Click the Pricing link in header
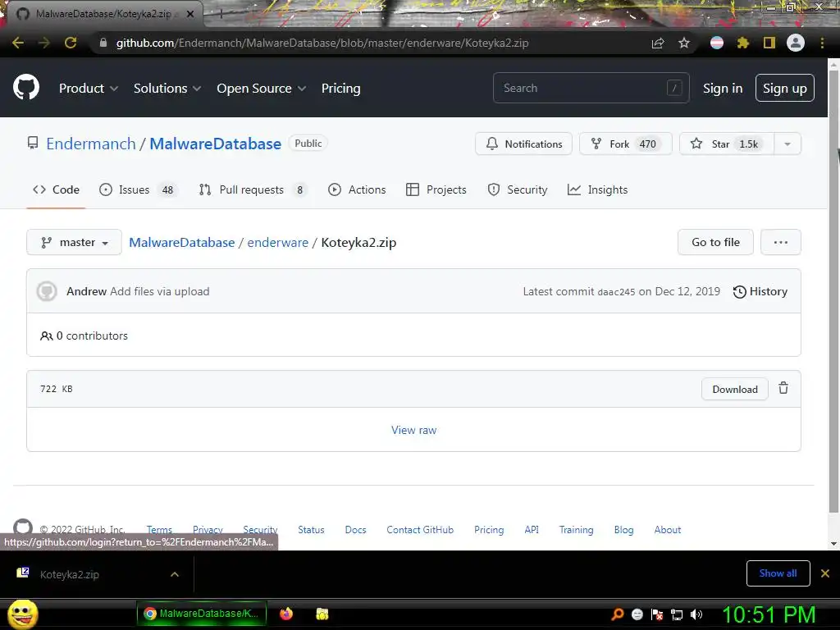Screen dimensions: 840x630 coord(340,89)
